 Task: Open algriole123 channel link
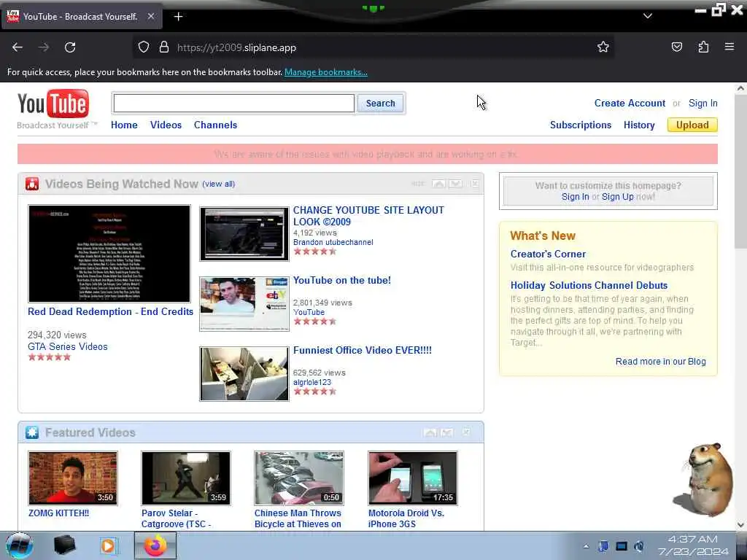[312, 382]
